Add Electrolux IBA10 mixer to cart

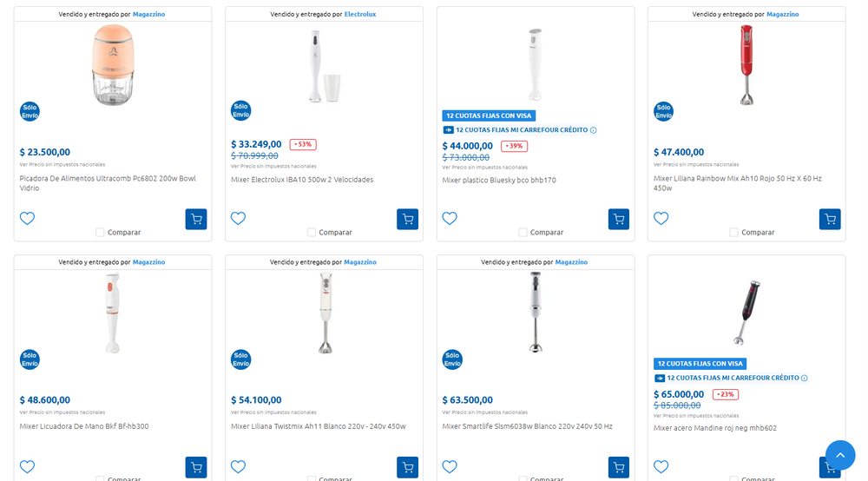tap(407, 219)
